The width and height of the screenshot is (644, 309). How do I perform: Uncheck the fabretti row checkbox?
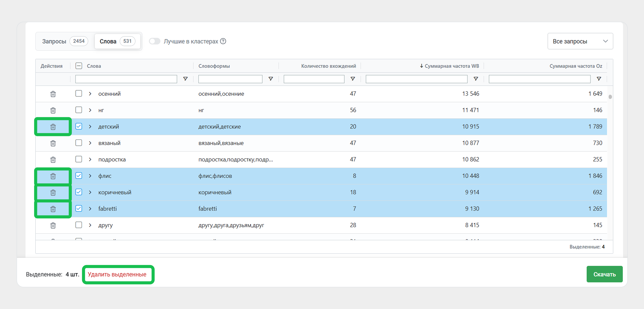[79, 208]
